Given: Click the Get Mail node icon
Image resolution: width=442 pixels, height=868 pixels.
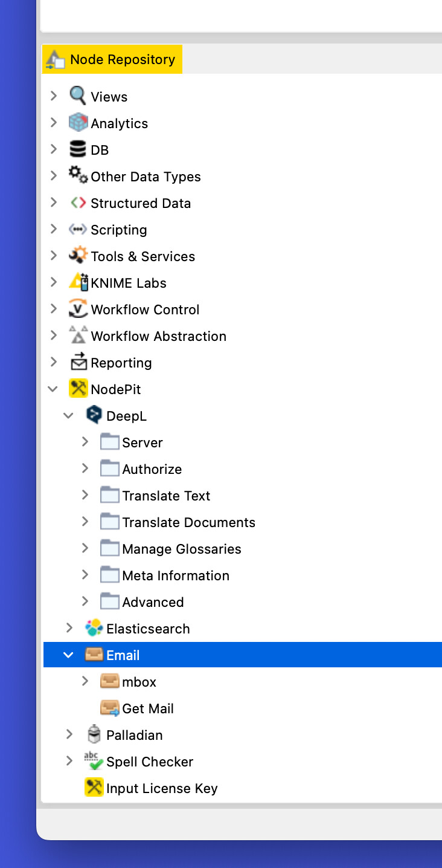Looking at the screenshot, I should tap(109, 708).
